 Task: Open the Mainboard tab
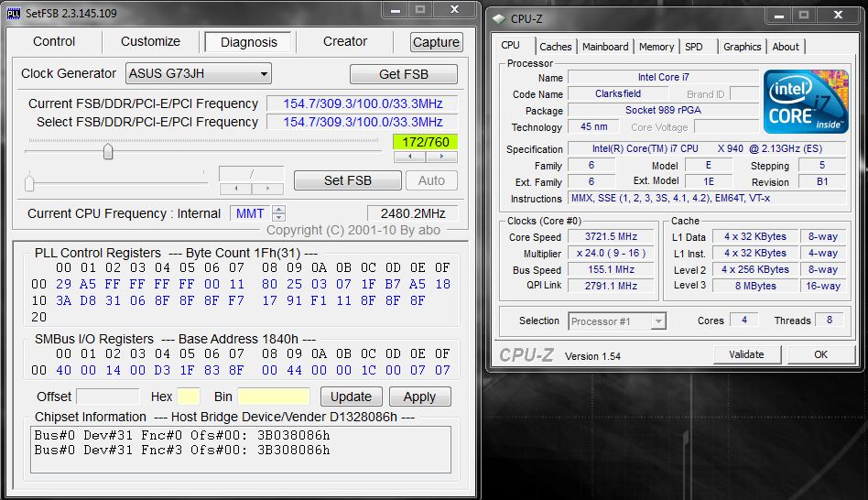(605, 47)
